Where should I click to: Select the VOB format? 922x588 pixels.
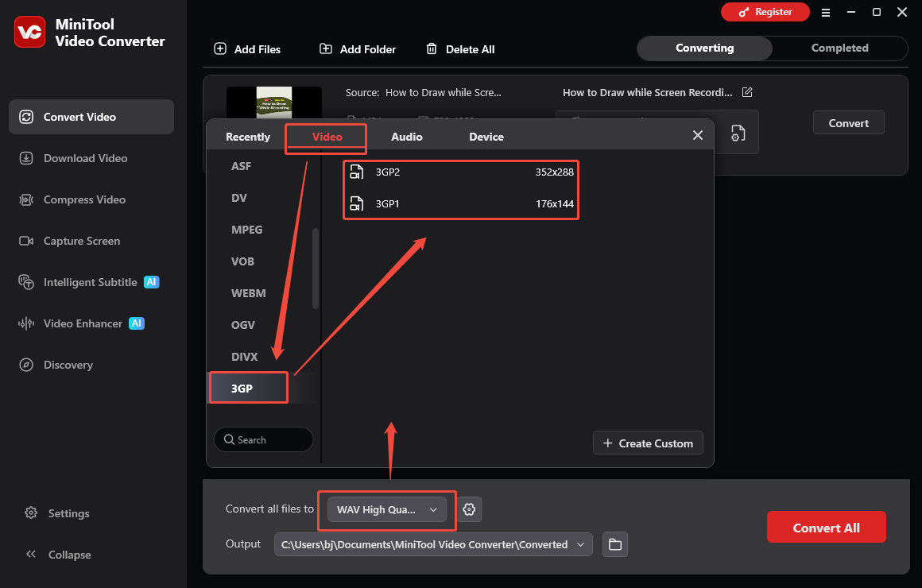click(243, 261)
